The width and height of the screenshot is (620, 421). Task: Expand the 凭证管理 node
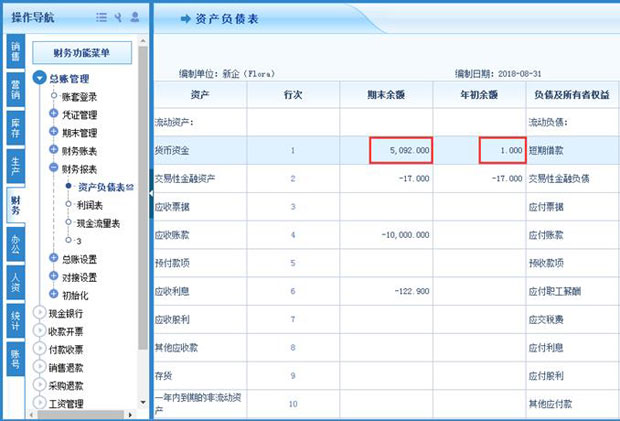[54, 113]
